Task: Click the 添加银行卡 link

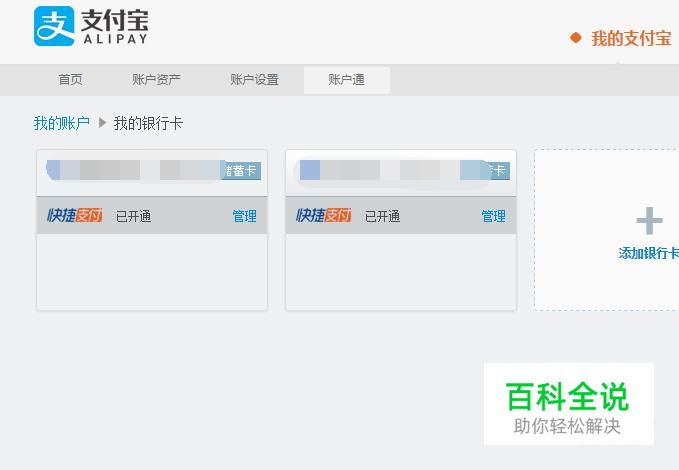Action: coord(649,253)
